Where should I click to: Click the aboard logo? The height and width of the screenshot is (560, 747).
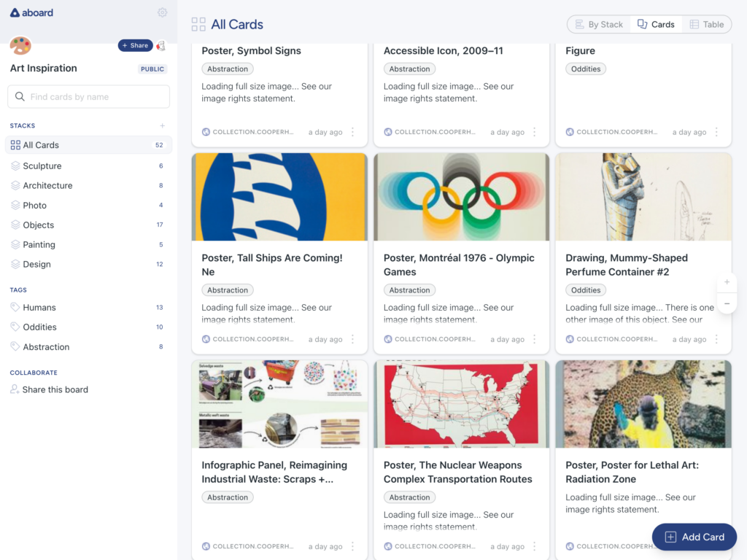31,13
